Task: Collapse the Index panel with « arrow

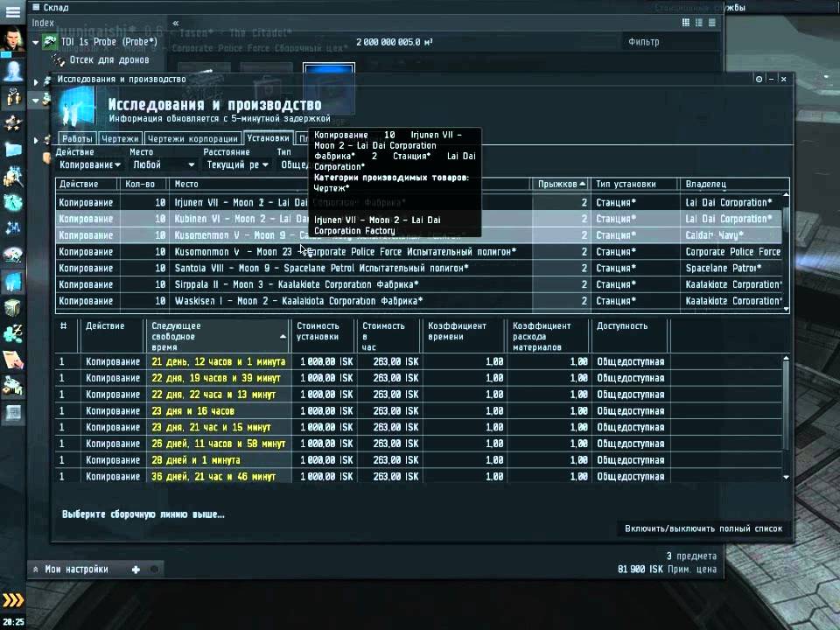Action: [175, 23]
